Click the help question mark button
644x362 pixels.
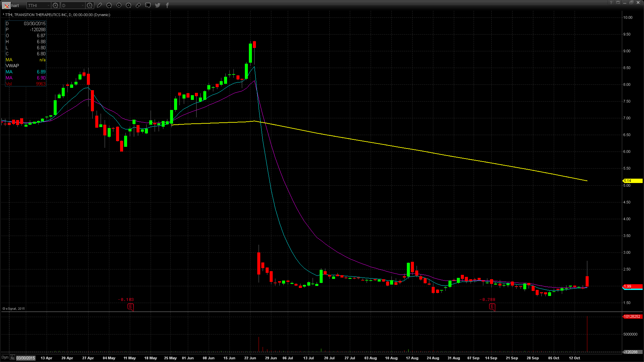coord(611,3)
